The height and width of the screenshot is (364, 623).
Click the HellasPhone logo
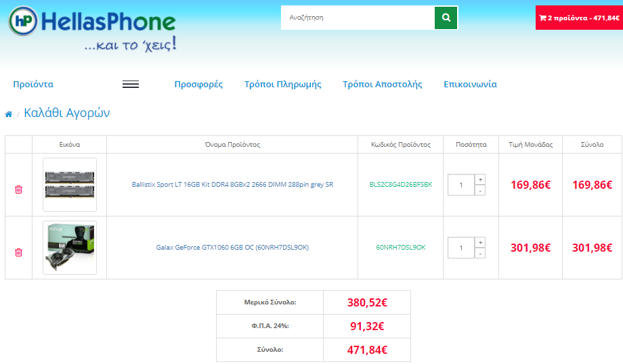pos(92,28)
